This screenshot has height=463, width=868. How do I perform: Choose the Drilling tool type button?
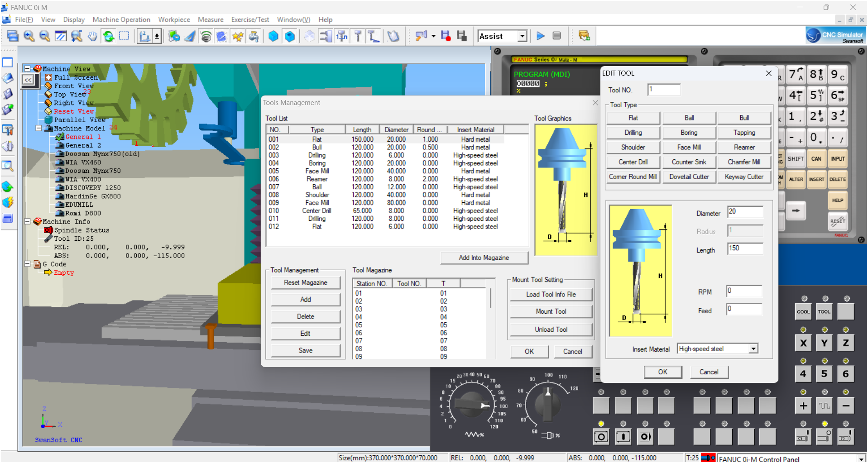click(x=633, y=133)
